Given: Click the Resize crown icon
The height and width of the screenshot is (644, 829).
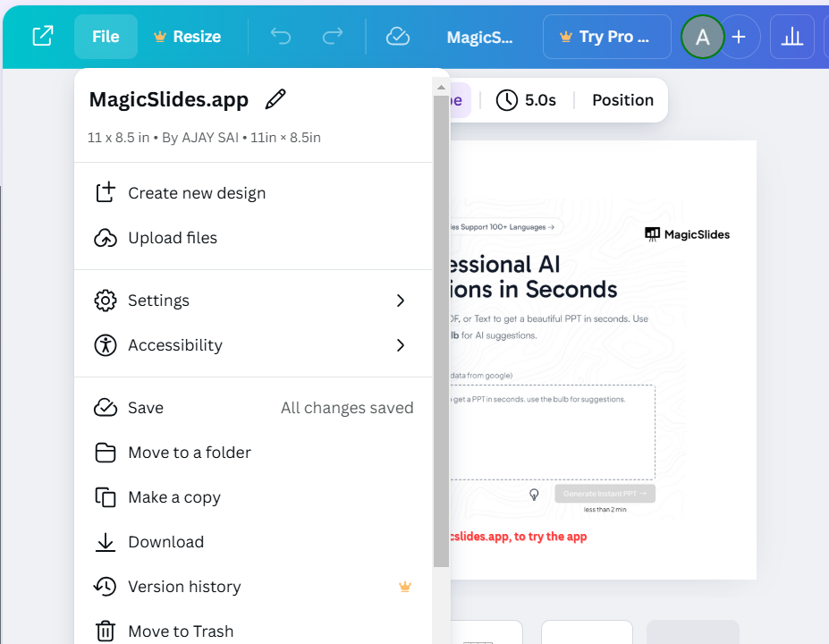Looking at the screenshot, I should pos(160,37).
